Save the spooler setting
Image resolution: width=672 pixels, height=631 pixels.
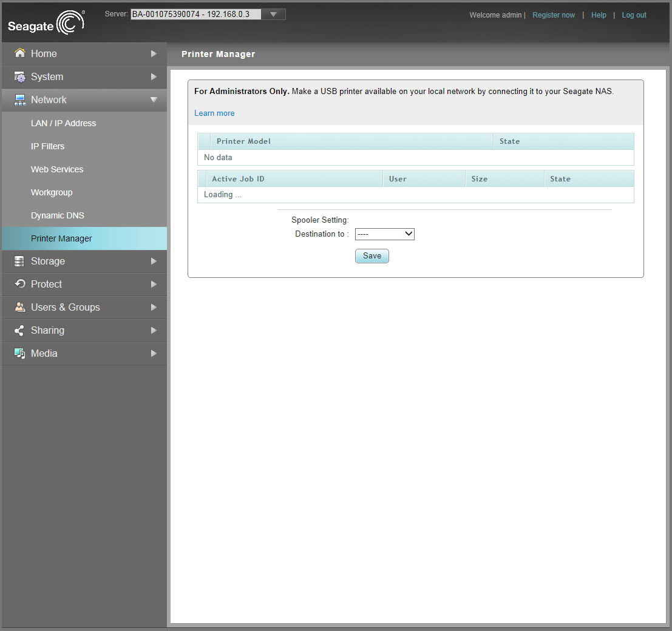pyautogui.click(x=372, y=256)
